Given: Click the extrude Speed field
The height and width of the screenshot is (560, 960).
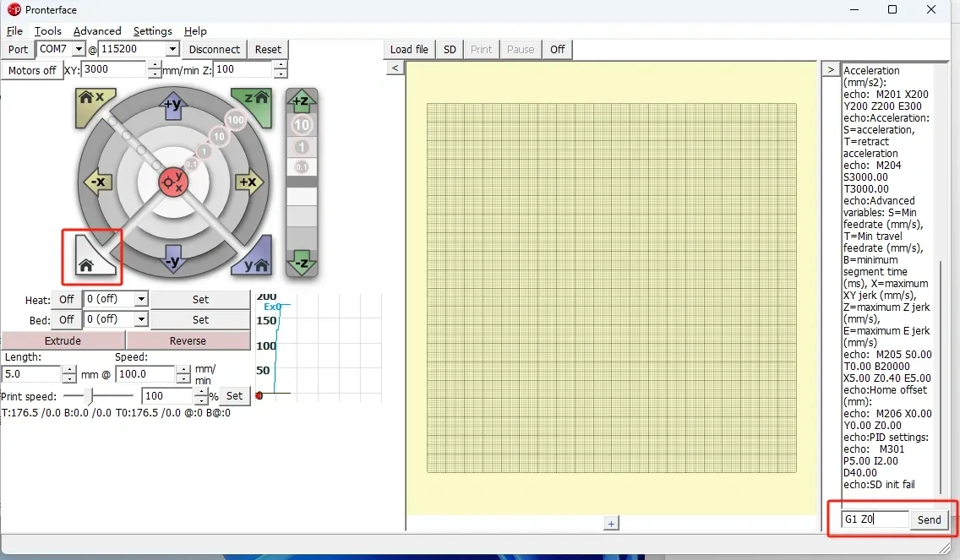Looking at the screenshot, I should [x=145, y=374].
